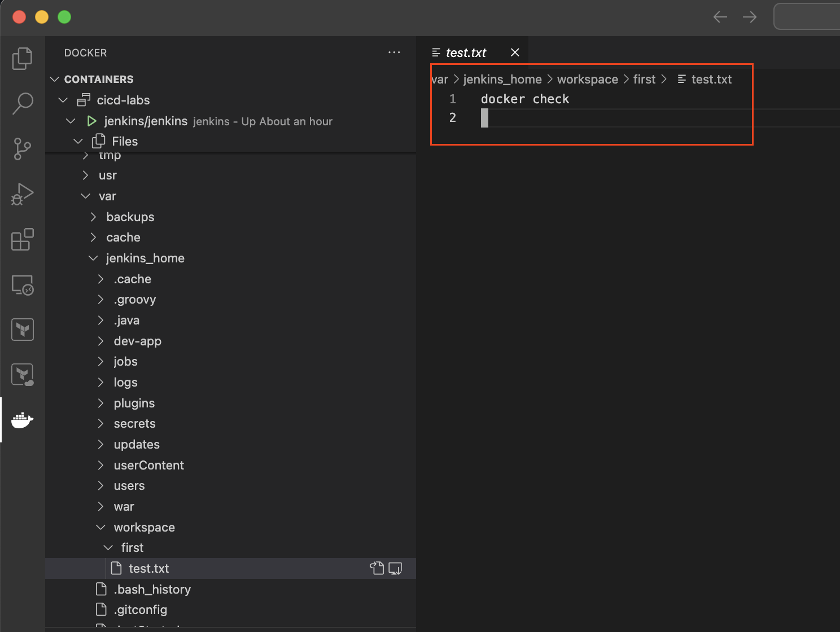Viewport: 840px width, 632px height.
Task: Expand the war folder
Action: point(100,506)
